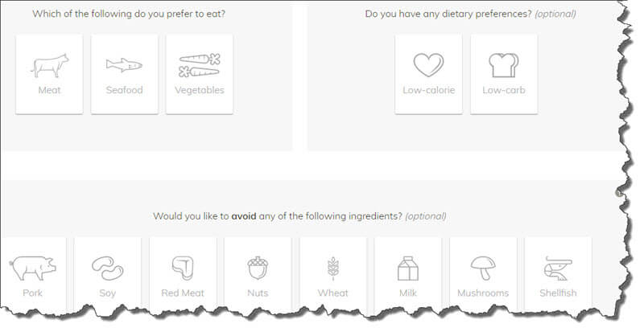This screenshot has width=644, height=332.
Task: Click the pig icon to avoid Pork
Action: (x=32, y=268)
